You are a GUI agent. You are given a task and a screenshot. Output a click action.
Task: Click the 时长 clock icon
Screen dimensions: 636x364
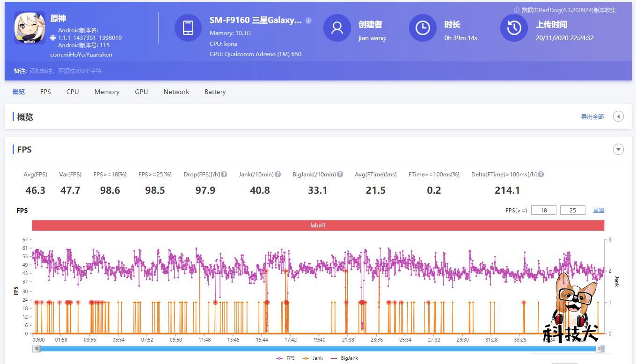coord(423,28)
